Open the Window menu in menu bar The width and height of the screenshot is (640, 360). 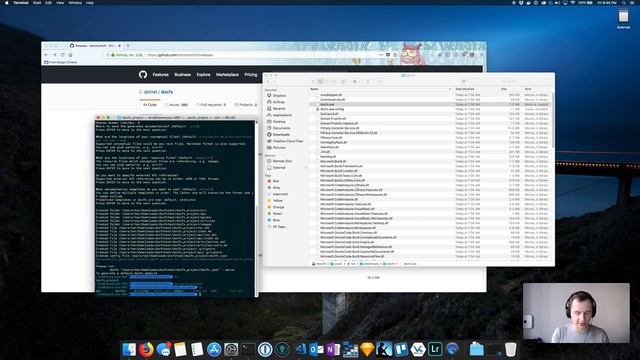pos(75,2)
